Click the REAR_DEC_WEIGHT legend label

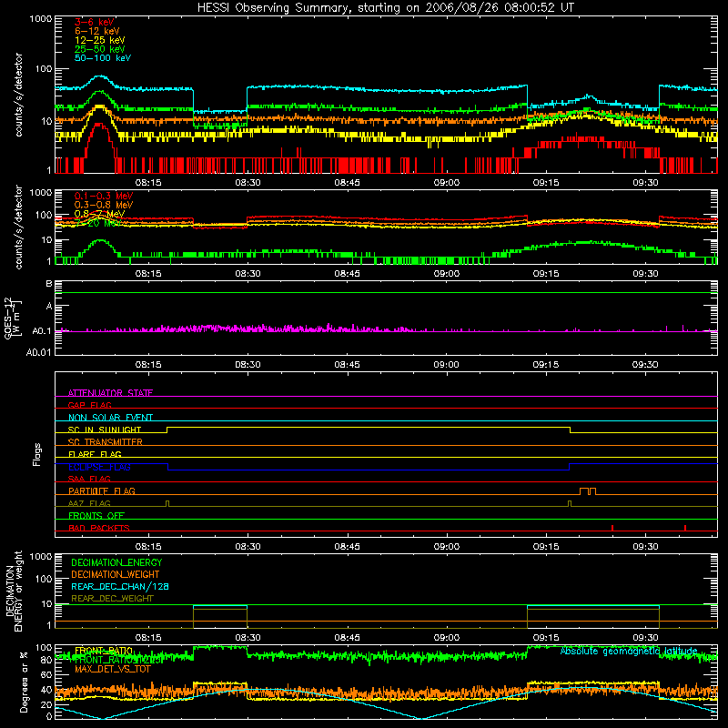(x=112, y=599)
